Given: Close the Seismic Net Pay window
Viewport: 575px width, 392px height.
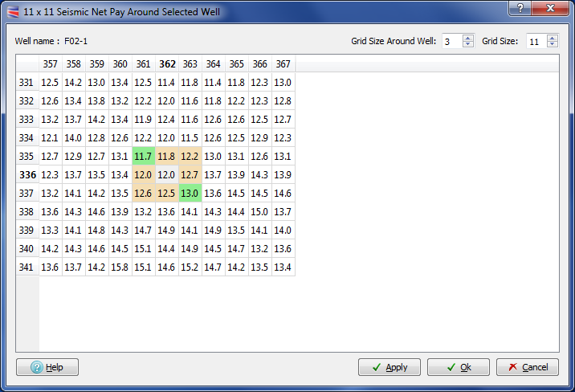Looking at the screenshot, I should [553, 10].
